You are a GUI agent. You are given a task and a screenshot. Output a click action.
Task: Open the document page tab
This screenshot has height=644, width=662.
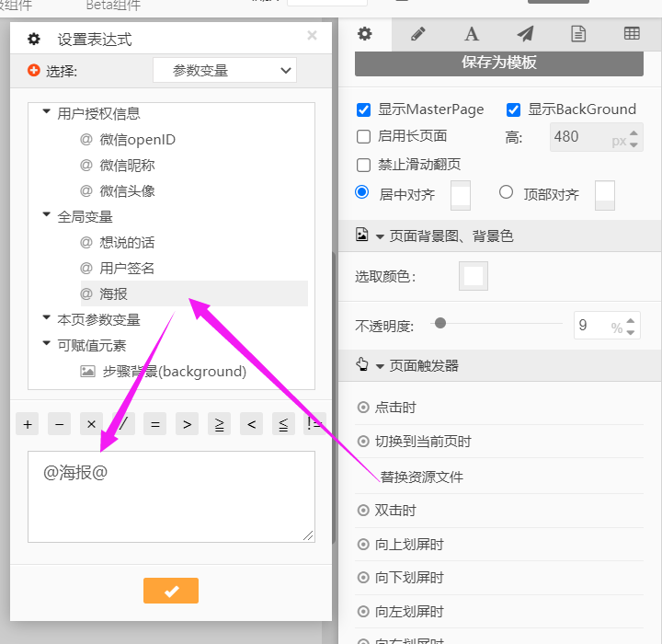(x=578, y=34)
